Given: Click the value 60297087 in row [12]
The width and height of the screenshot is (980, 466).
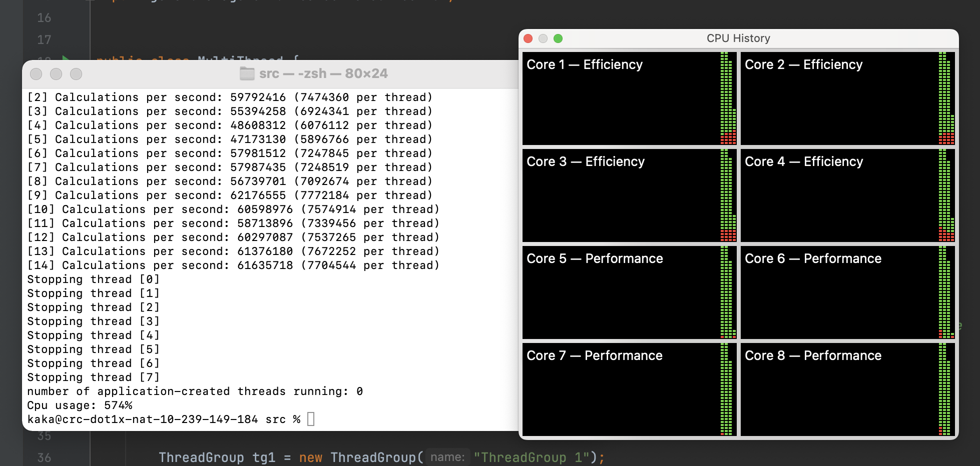Looking at the screenshot, I should [x=265, y=237].
